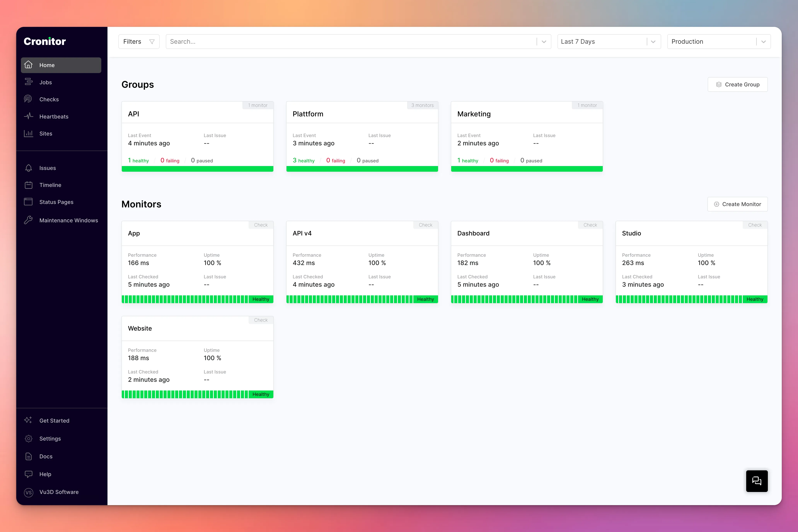The height and width of the screenshot is (532, 798).
Task: Click the Search input field
Action: coord(351,41)
